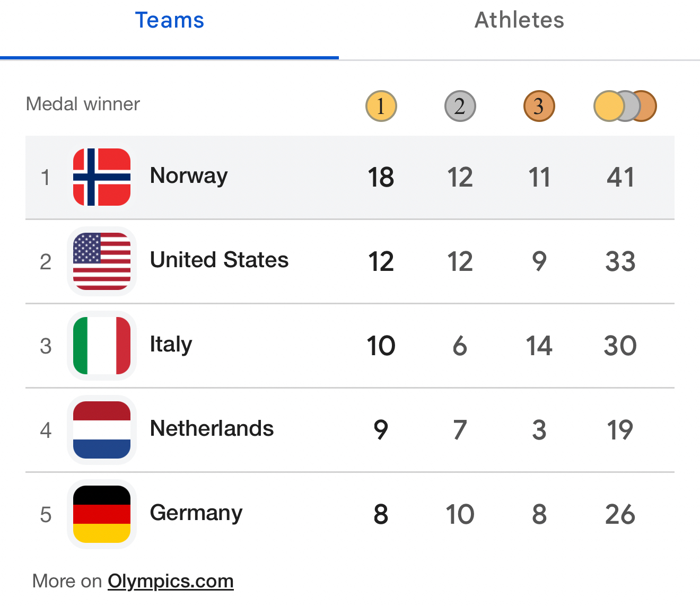Click the Germany flag icon

tap(102, 514)
